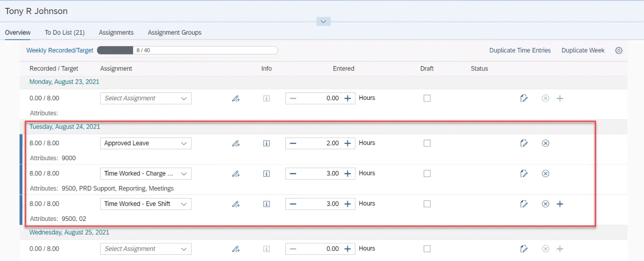Click Duplicate Time Entries
Screen dimensions: 644x261
(x=520, y=50)
